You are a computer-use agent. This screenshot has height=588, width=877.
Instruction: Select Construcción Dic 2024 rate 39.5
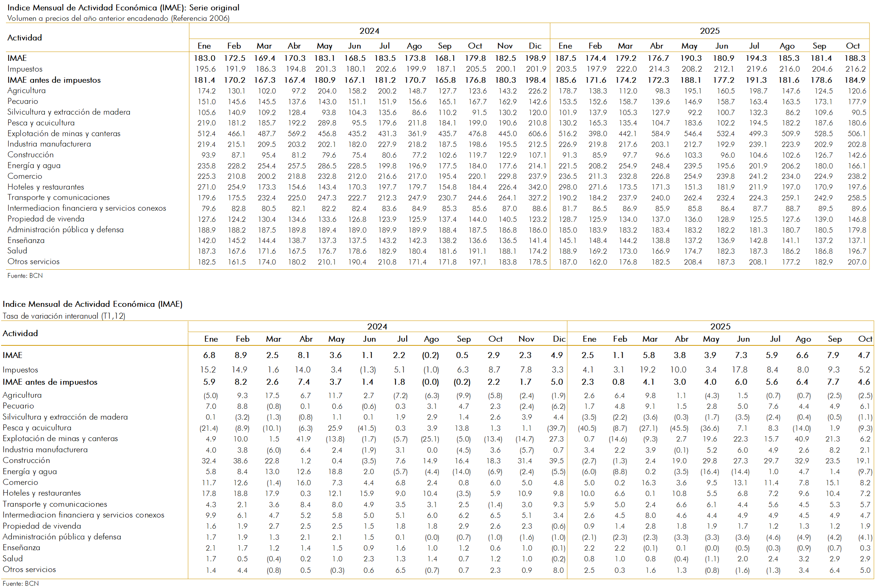click(x=556, y=460)
